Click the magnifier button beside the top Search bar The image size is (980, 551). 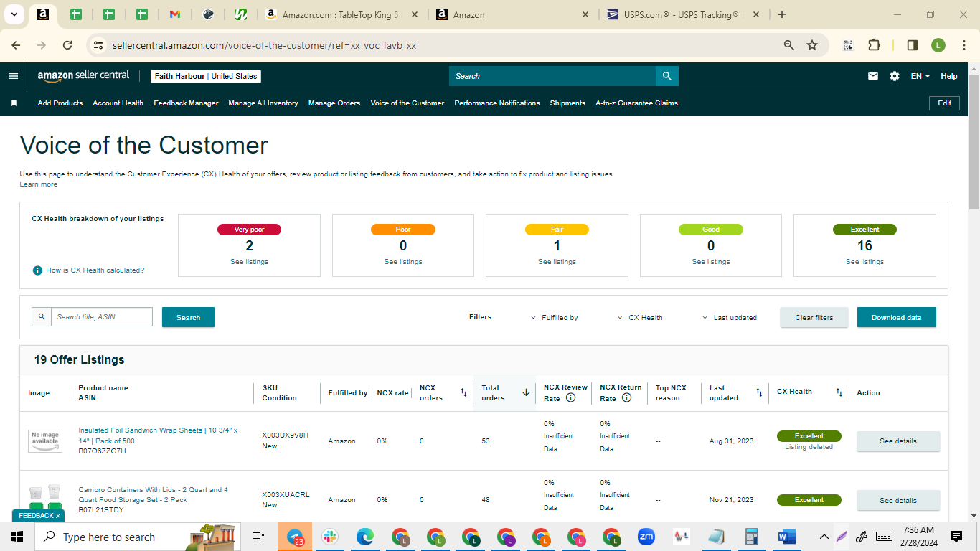click(x=667, y=76)
